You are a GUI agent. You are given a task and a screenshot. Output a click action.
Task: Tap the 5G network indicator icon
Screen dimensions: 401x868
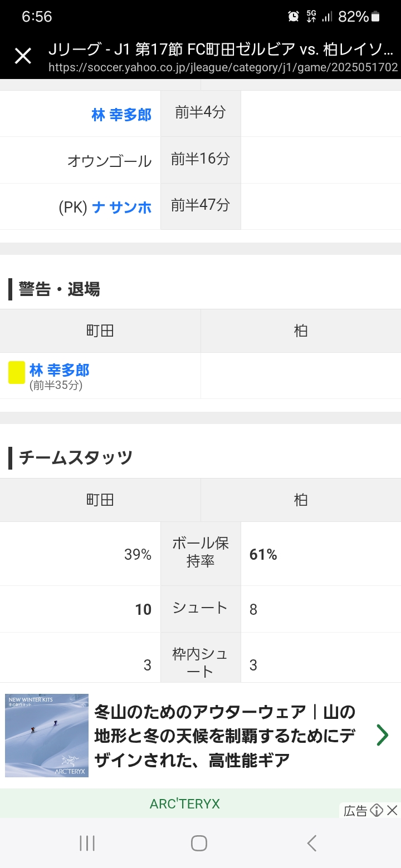click(311, 17)
